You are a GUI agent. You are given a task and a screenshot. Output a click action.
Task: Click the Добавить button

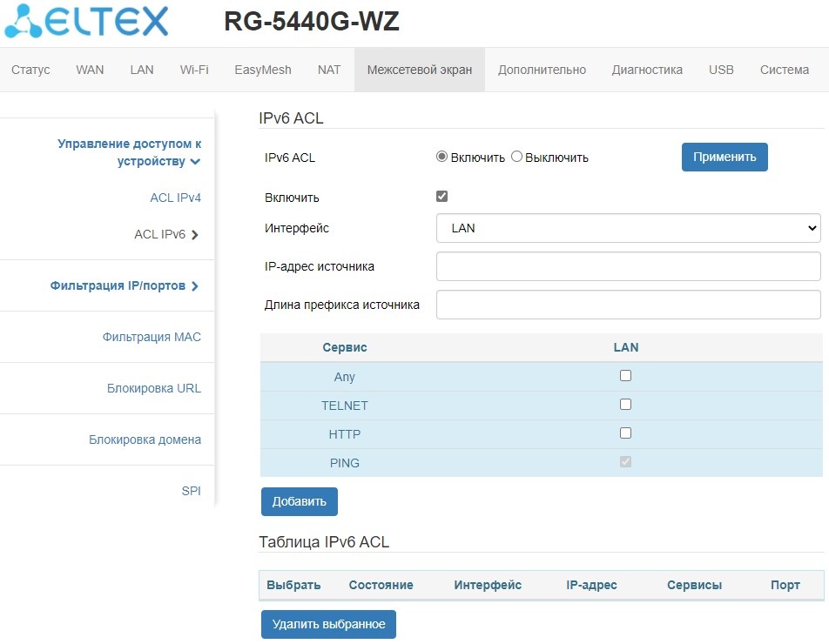coord(299,501)
